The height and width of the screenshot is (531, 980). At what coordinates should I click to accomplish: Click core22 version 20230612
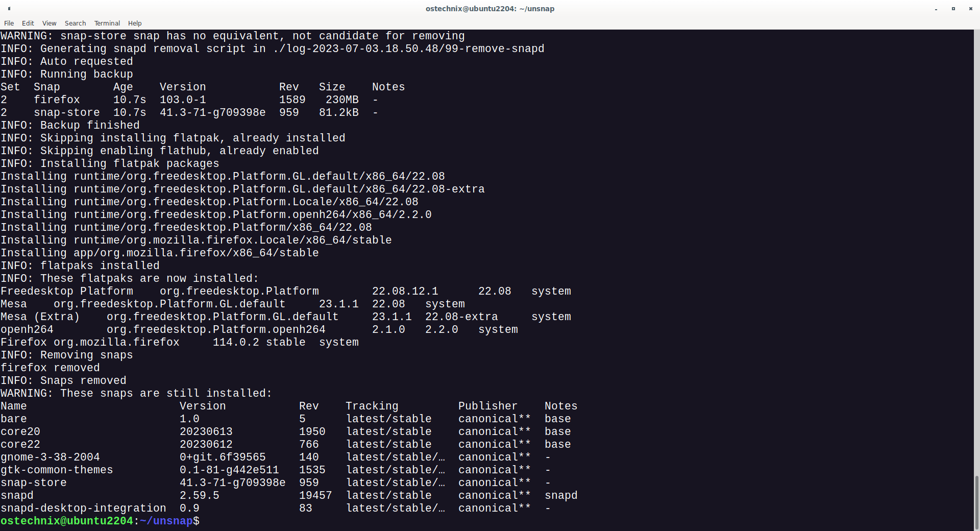tap(206, 444)
